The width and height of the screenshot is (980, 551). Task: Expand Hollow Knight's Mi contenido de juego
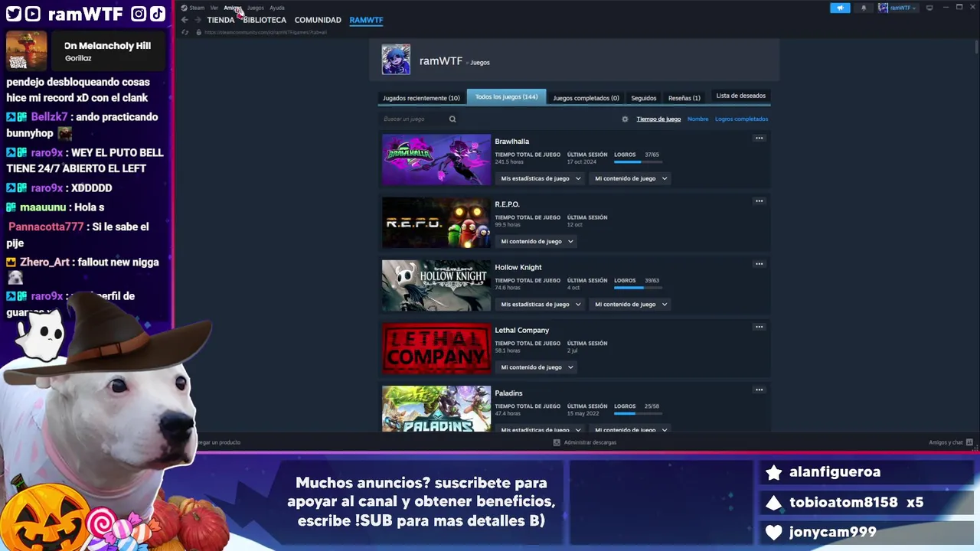tap(631, 304)
